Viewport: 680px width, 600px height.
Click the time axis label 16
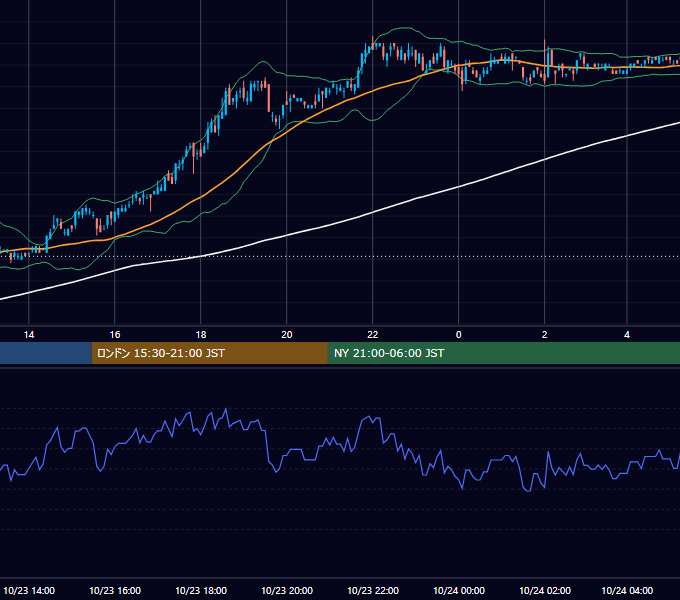(114, 335)
